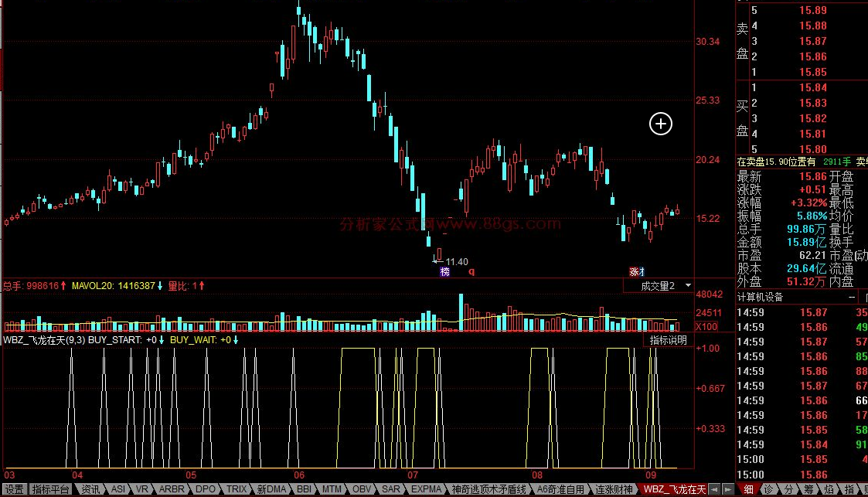Click buy level 2 price 15.83
This screenshot has width=868, height=497.
click(x=812, y=103)
